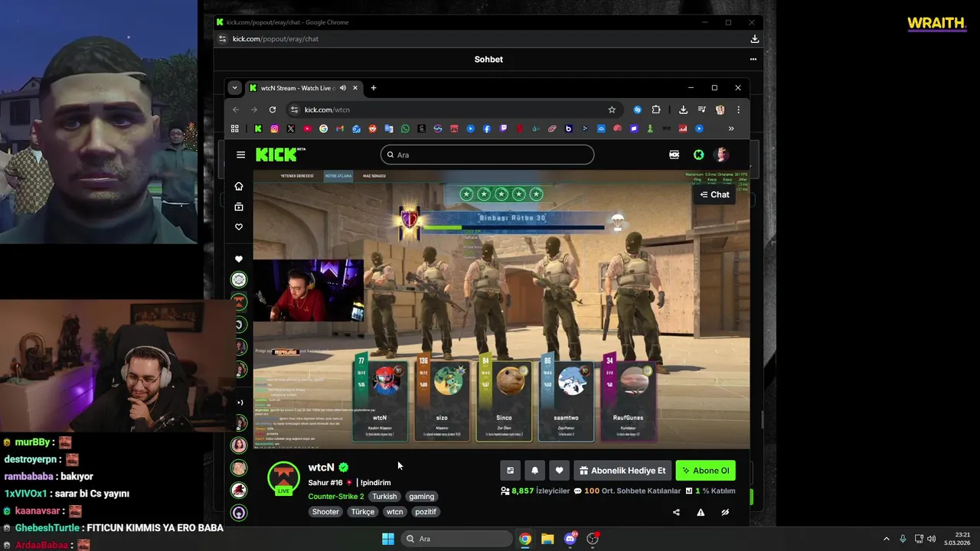Open the Facebook bookmark
The height and width of the screenshot is (551, 980).
coord(487,129)
